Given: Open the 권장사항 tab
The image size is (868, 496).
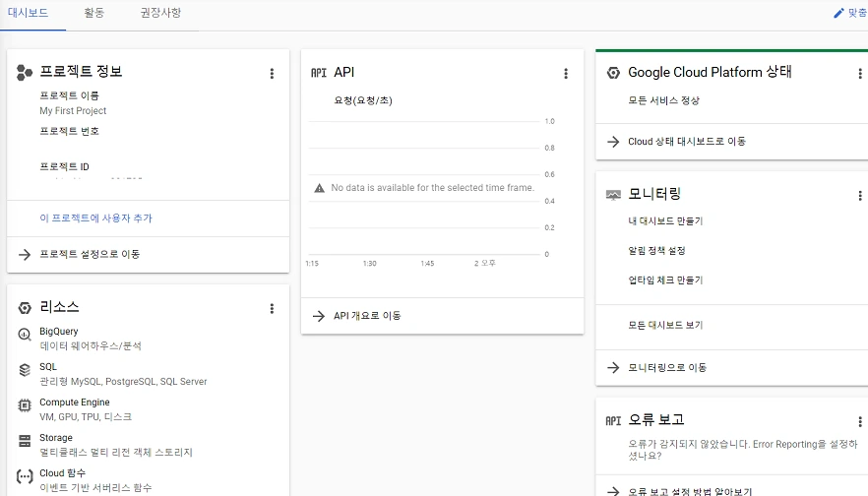Looking at the screenshot, I should (160, 13).
